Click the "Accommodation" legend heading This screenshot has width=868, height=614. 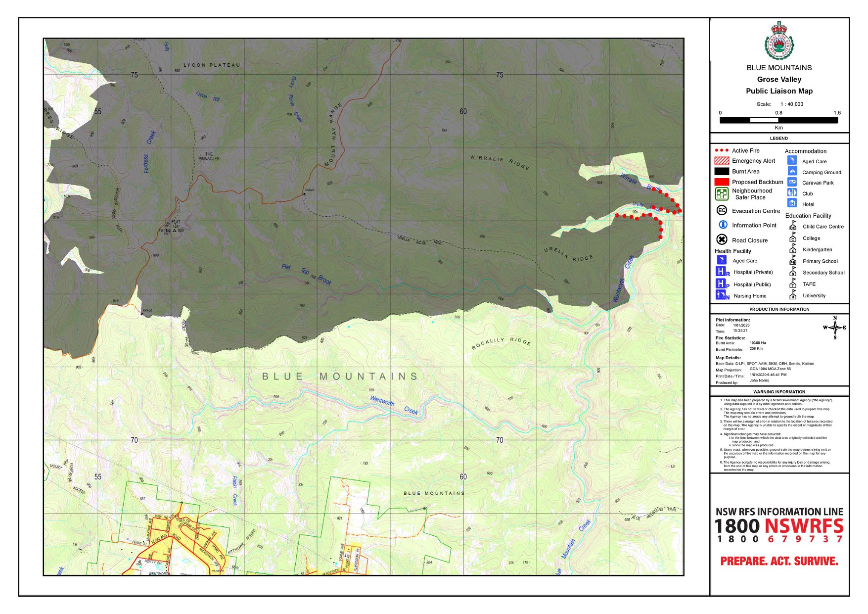coord(806,151)
